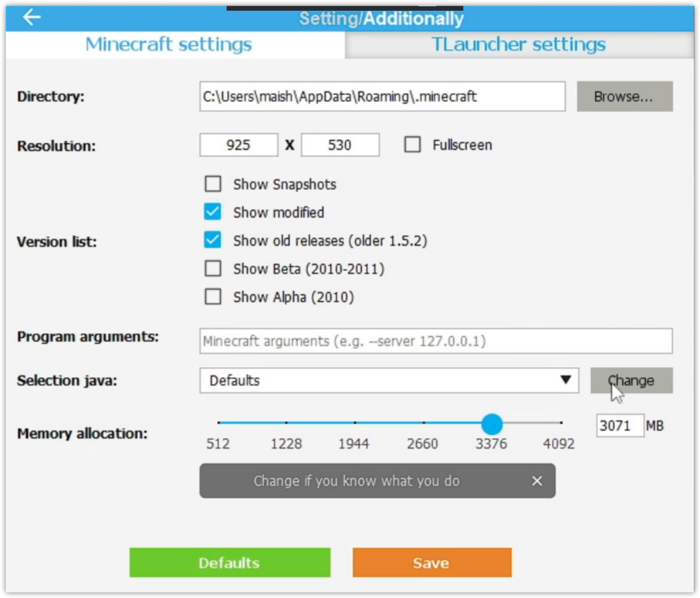Enable Show Beta (2010-2011) checkbox
The image size is (700, 598).
[213, 268]
